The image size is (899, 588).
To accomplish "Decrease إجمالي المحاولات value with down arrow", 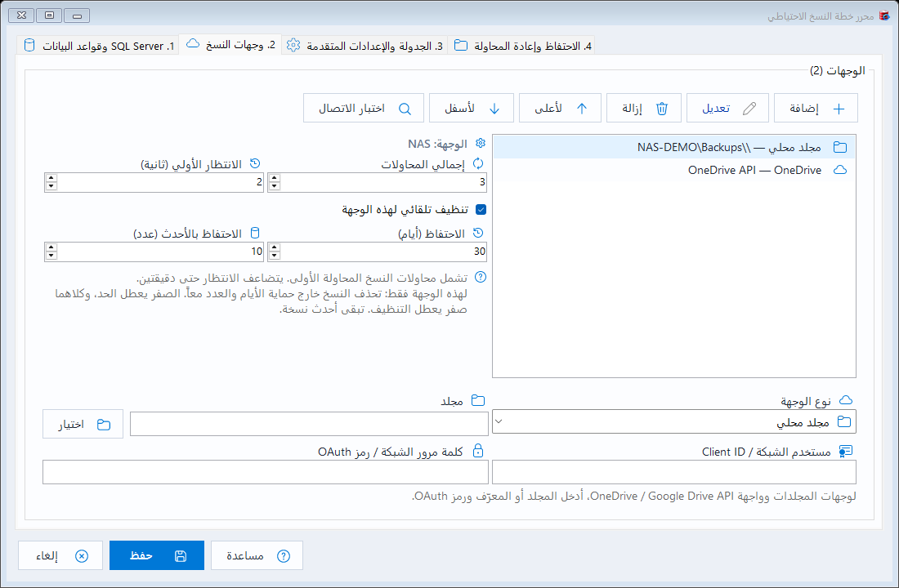I will click(x=275, y=186).
